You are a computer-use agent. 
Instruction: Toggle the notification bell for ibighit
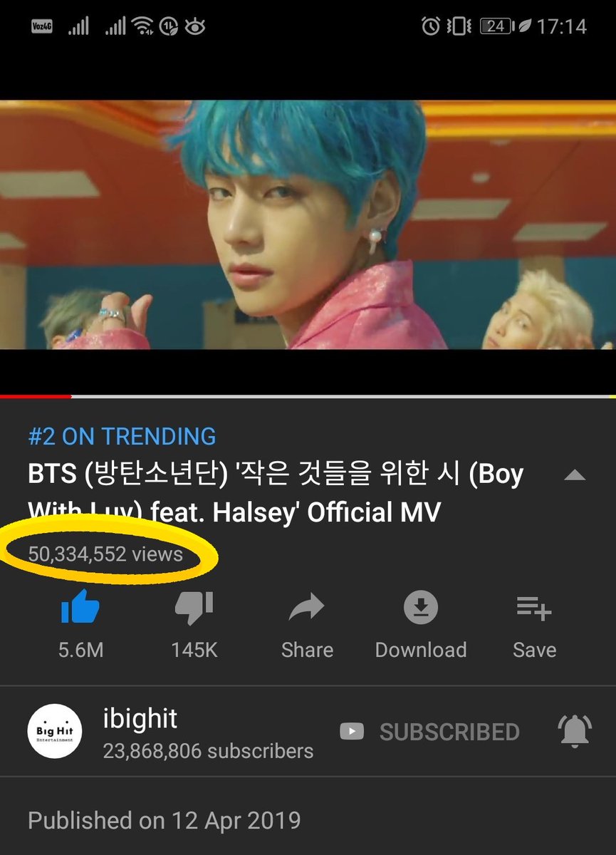click(x=575, y=732)
